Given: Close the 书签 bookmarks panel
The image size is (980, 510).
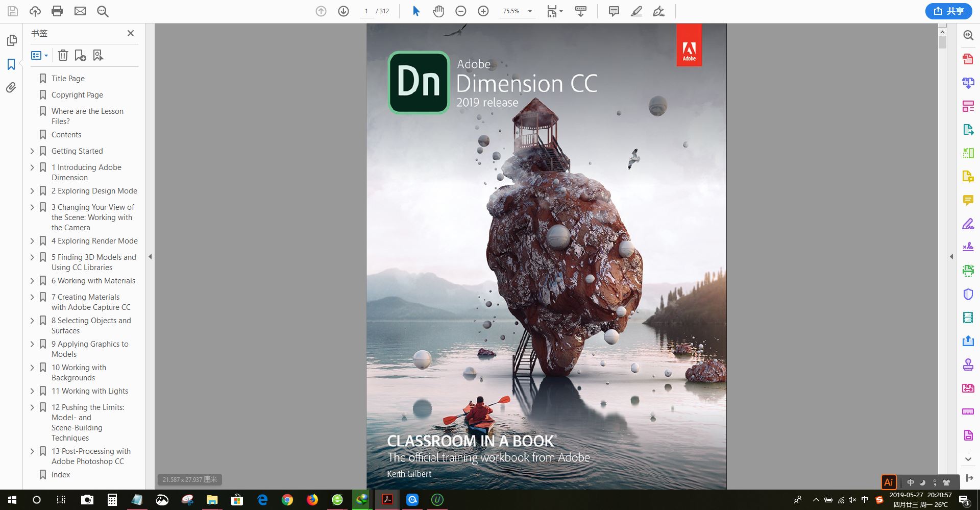Looking at the screenshot, I should [x=131, y=33].
